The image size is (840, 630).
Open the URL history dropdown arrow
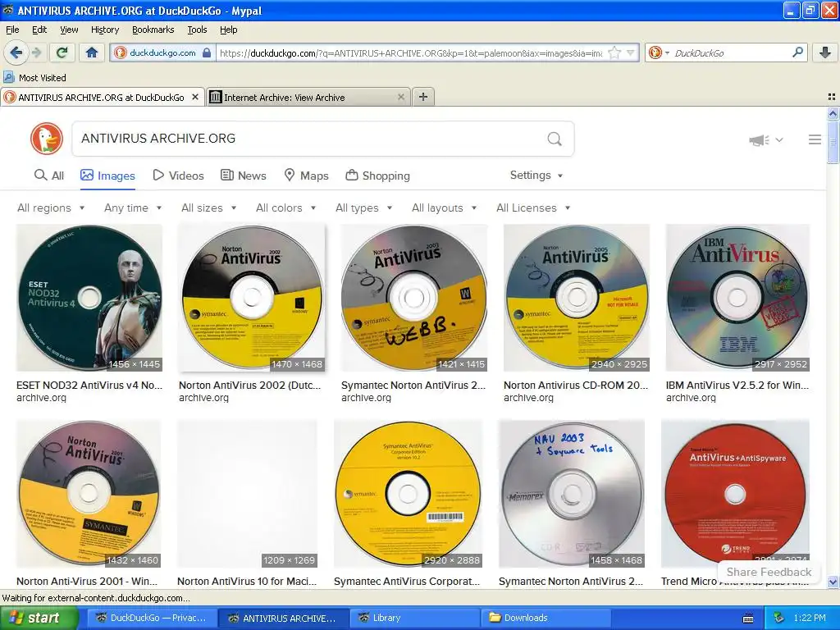coord(631,52)
